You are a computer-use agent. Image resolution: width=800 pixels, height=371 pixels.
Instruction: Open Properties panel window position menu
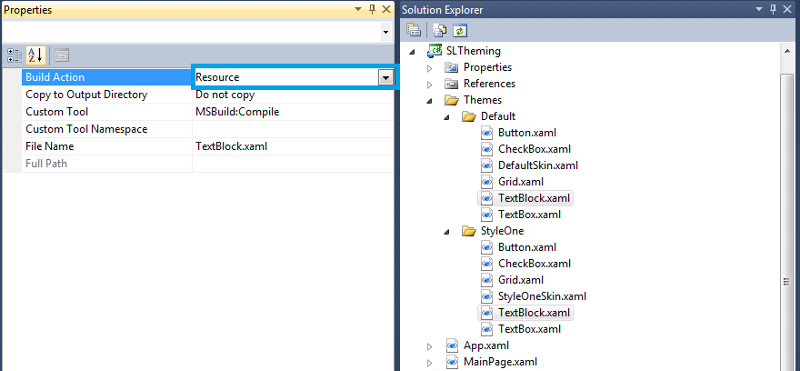tap(358, 9)
